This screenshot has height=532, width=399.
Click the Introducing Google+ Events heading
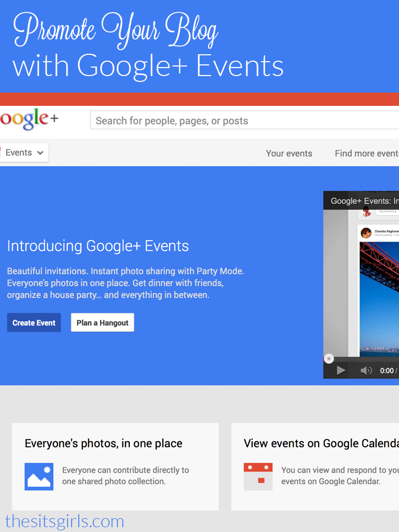pos(98,246)
